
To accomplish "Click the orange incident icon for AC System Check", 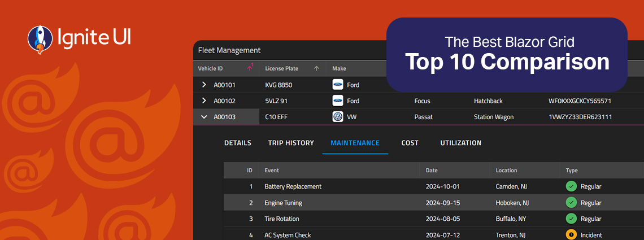I will point(571,235).
